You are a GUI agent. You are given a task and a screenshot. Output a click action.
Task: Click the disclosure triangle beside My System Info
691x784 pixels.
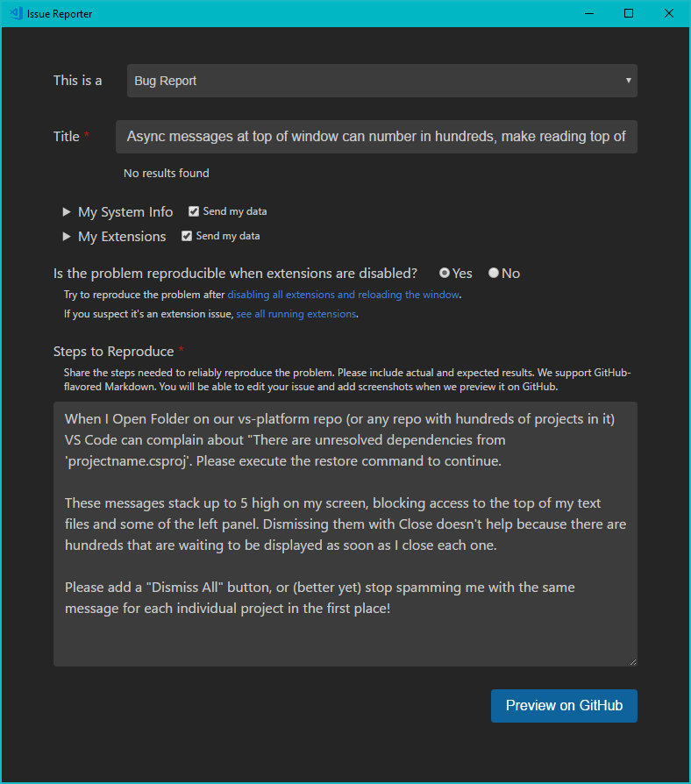coord(66,211)
